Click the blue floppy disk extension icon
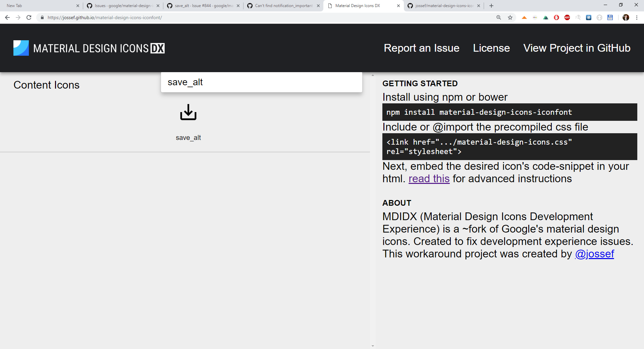The image size is (644, 349). coord(610,17)
